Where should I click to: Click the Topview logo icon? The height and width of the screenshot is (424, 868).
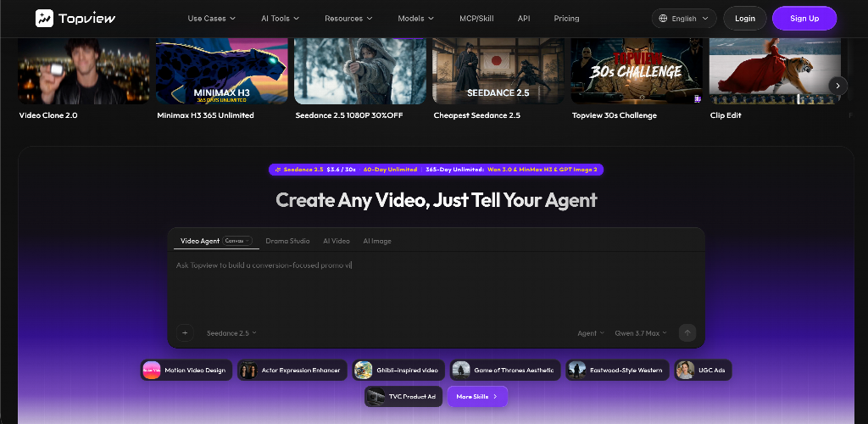[44, 19]
